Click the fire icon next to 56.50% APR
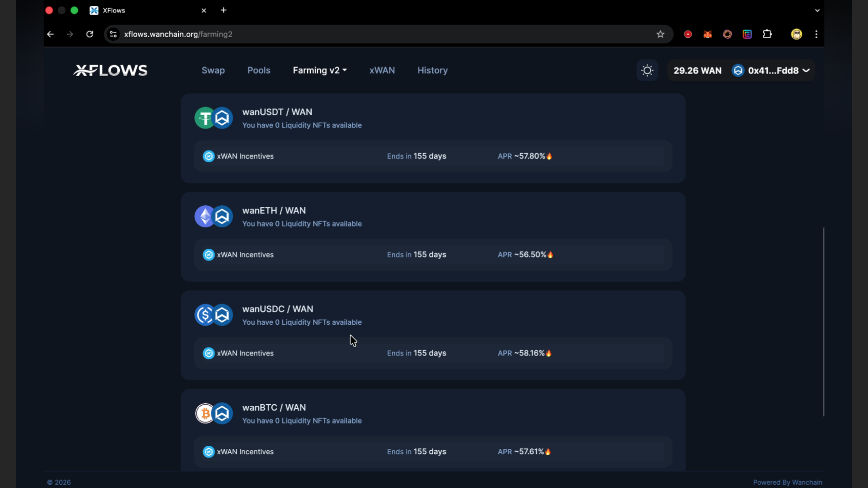868x488 pixels. [x=550, y=255]
